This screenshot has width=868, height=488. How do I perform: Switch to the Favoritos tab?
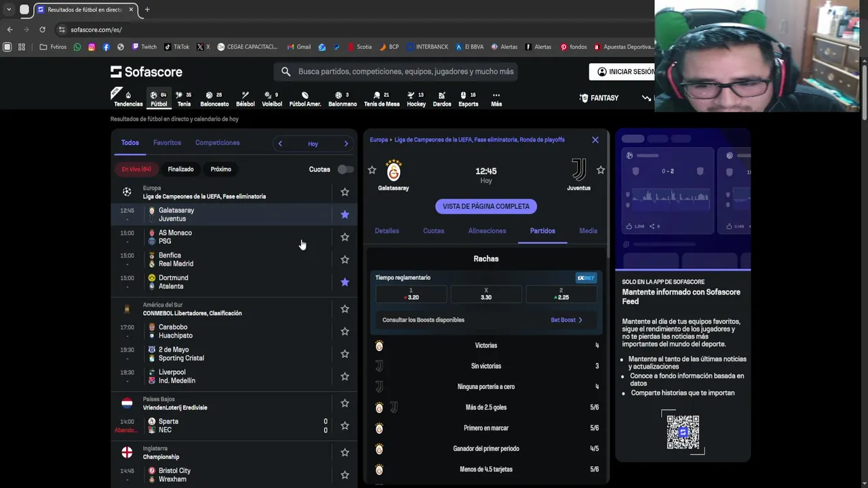[167, 143]
